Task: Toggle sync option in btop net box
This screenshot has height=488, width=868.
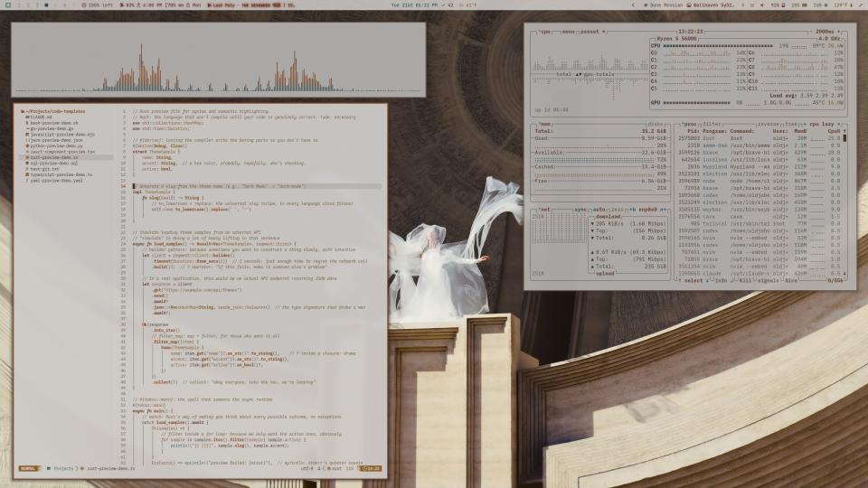Action: 580,209
